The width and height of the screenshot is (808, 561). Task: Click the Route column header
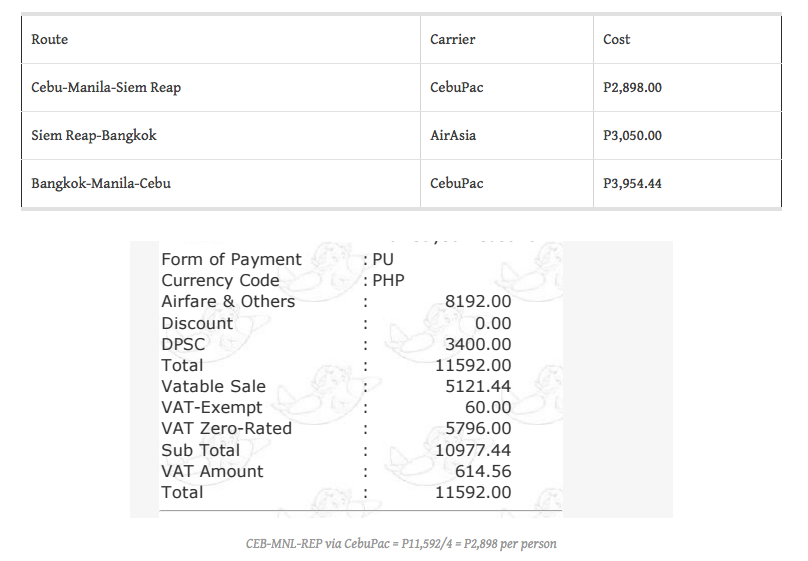[x=221, y=40]
